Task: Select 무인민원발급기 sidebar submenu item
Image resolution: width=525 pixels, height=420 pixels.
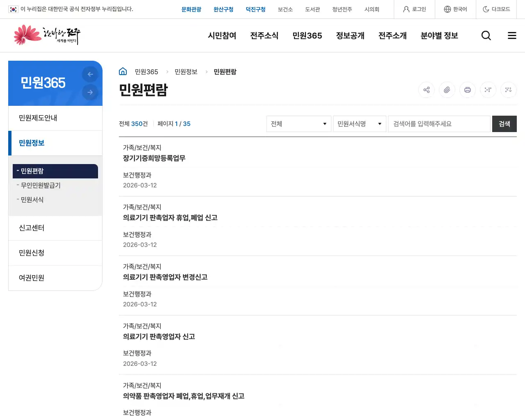Action: point(55,185)
